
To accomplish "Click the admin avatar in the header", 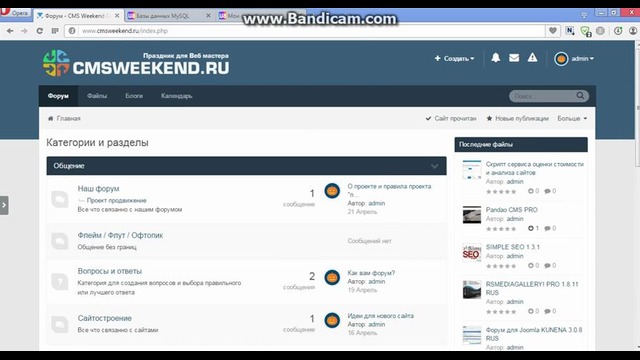I will pos(561,59).
